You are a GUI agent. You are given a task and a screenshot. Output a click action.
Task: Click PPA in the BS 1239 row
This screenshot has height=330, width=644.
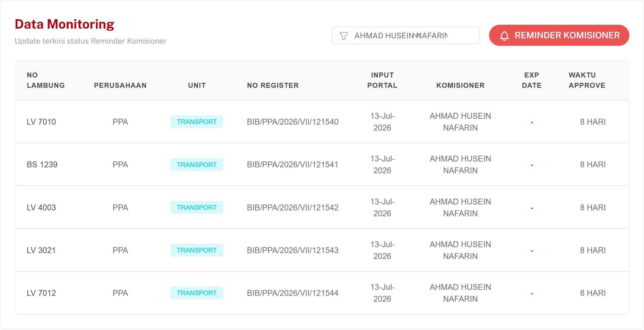click(120, 164)
